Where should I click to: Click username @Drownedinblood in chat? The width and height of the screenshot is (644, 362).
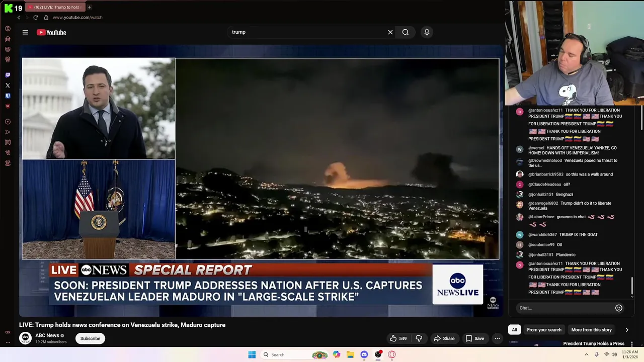[545, 160]
